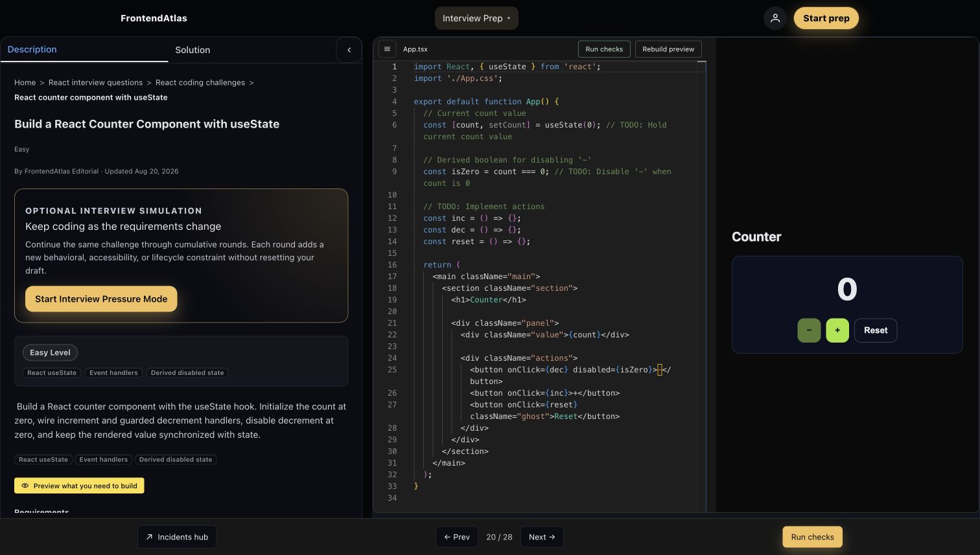
Task: Open React interview questions breadcrumb
Action: (x=95, y=83)
